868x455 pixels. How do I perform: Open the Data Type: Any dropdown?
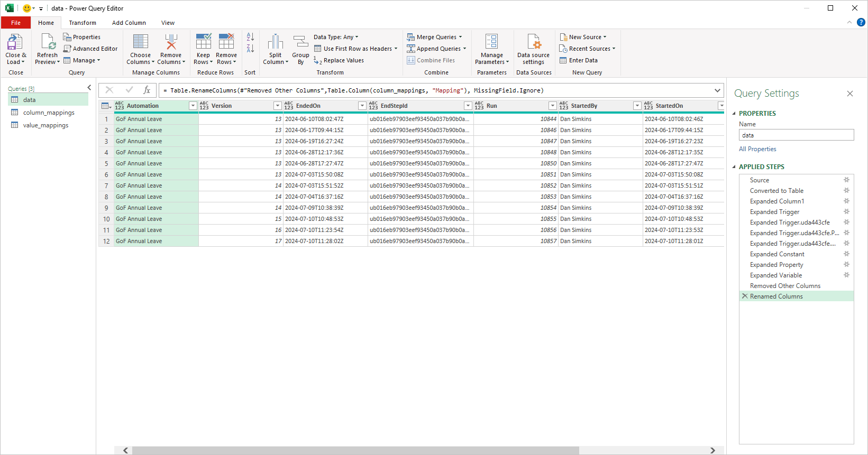tap(336, 37)
